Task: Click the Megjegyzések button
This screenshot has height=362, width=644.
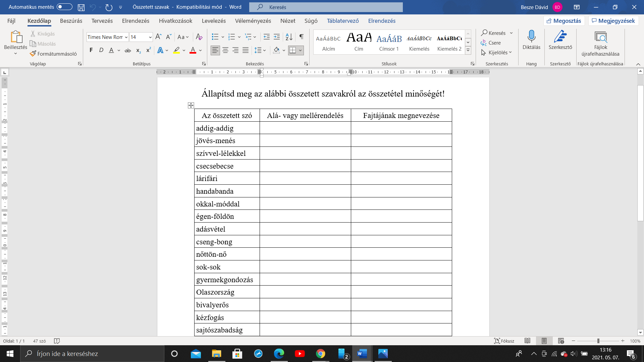Action: tap(613, 21)
